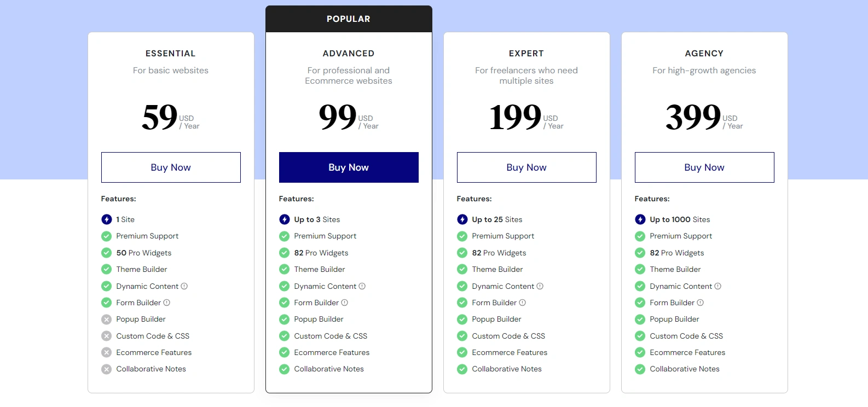This screenshot has height=407, width=868.
Task: Click Buy Now for the Agency plan
Action: click(x=704, y=167)
